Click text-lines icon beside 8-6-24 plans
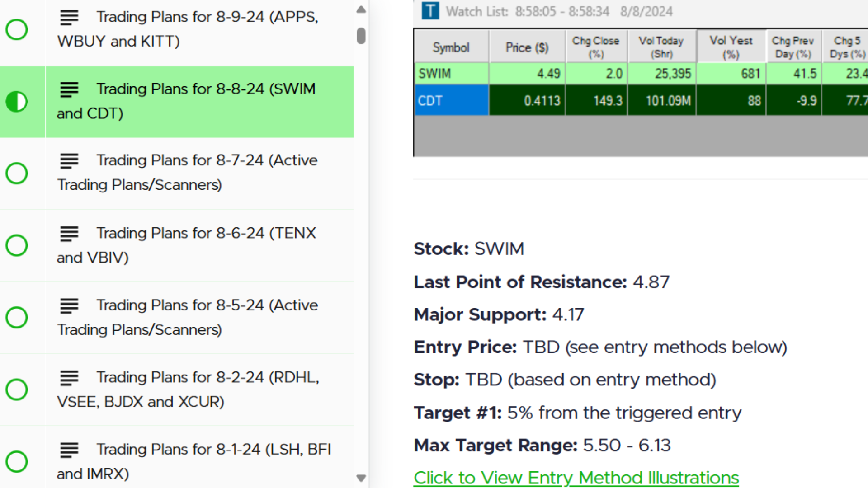The height and width of the screenshot is (488, 868). (x=69, y=234)
